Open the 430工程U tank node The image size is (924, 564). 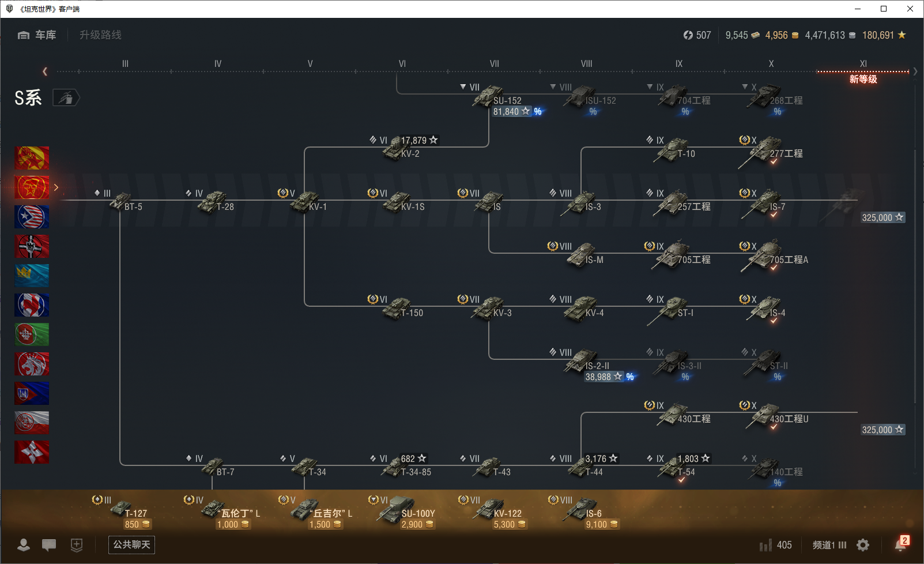point(777,417)
